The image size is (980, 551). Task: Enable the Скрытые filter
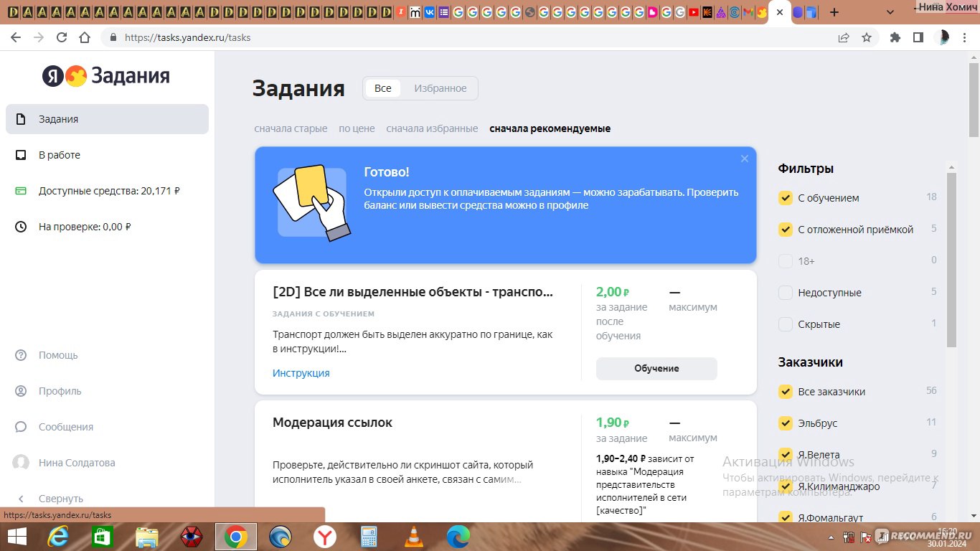pos(786,324)
